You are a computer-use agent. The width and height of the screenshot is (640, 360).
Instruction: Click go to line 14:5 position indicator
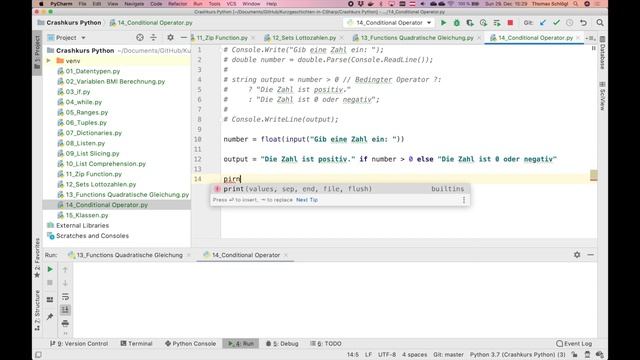pos(353,355)
